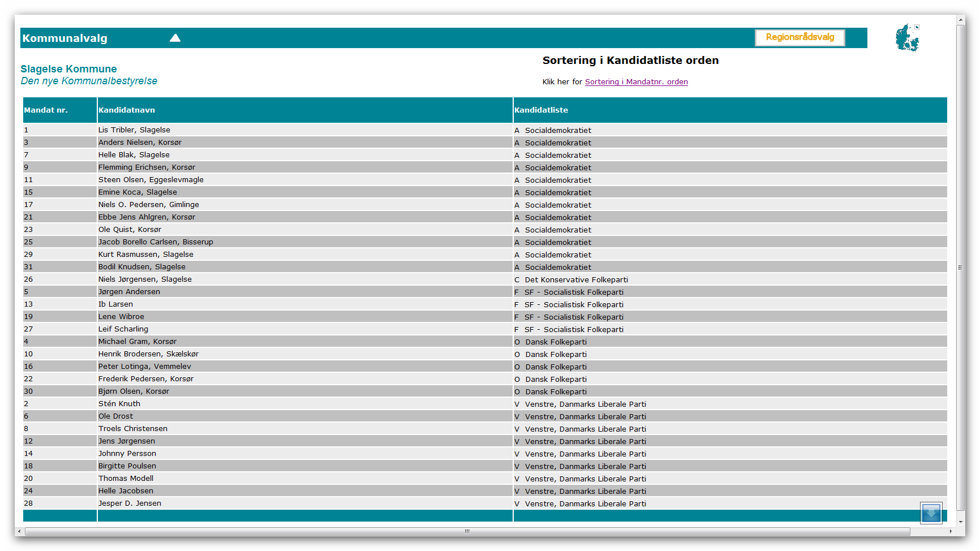
Task: Click Det Konservative Folkeparti list entry
Action: pos(576,280)
